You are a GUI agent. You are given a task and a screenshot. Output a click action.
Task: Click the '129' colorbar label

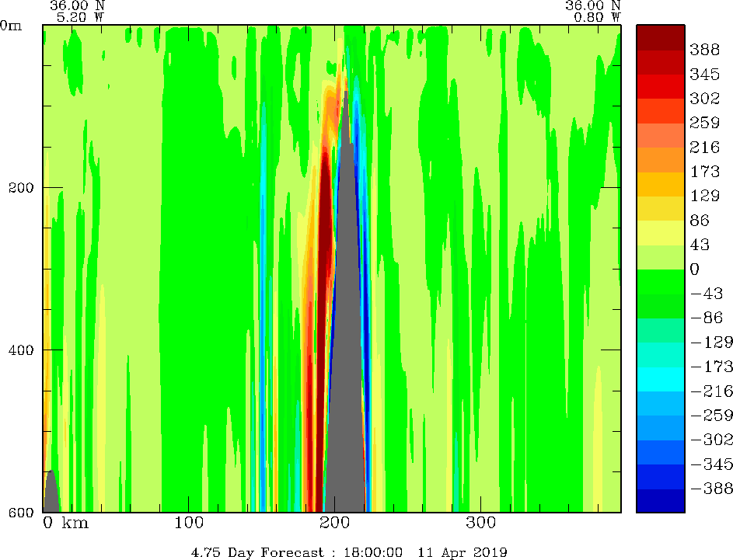(x=704, y=195)
